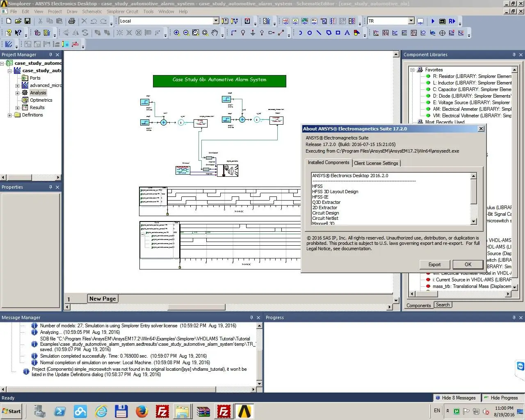525x420 pixels.
Task: Expand the Analysis tree node
Action: tap(17, 93)
